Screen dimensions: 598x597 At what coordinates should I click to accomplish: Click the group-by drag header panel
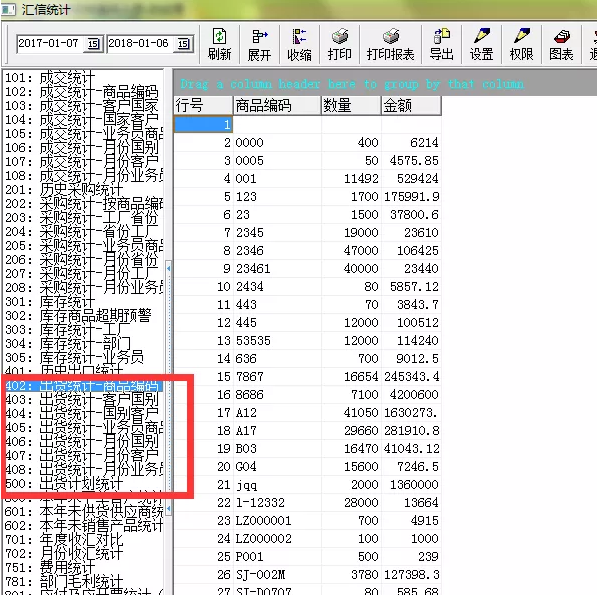click(385, 83)
